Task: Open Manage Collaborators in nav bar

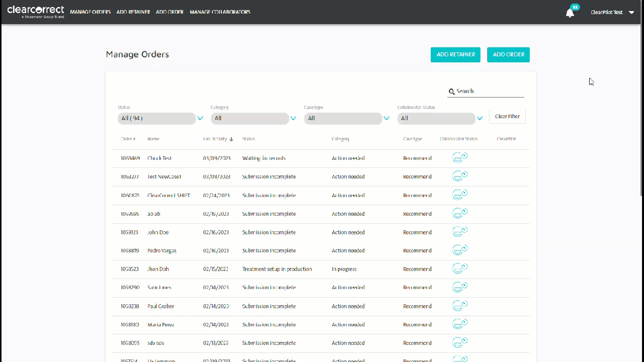Action: coord(220,12)
